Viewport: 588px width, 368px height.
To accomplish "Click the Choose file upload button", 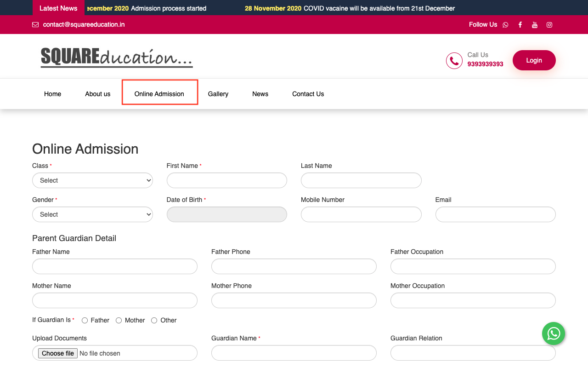I will [57, 353].
